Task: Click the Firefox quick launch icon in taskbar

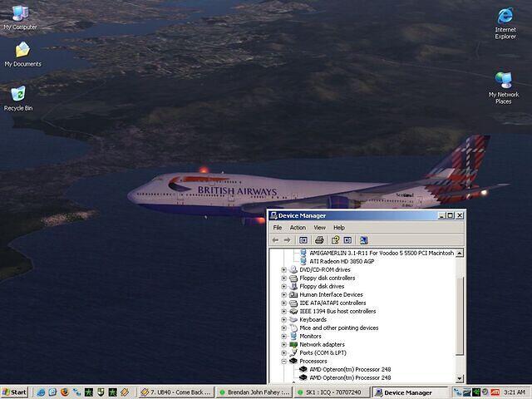Action: tap(63, 392)
